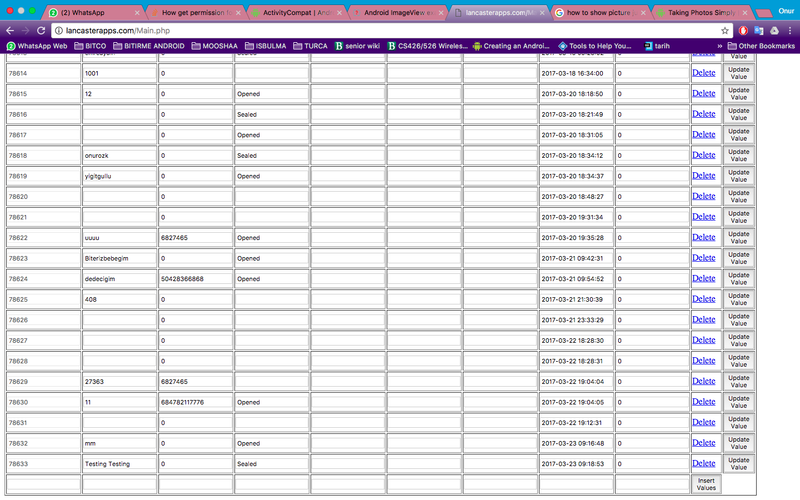Switch to the How get permission tab
This screenshot has height=500, width=800.
click(x=193, y=12)
